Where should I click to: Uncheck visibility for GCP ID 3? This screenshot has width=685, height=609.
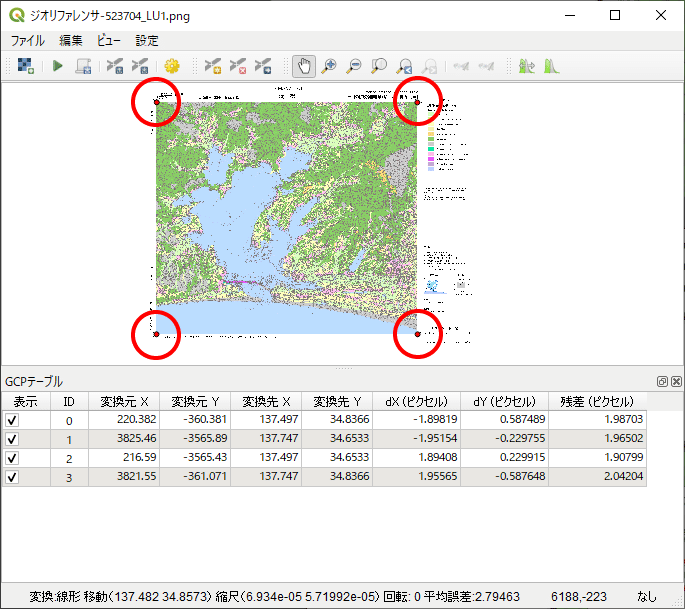click(12, 477)
